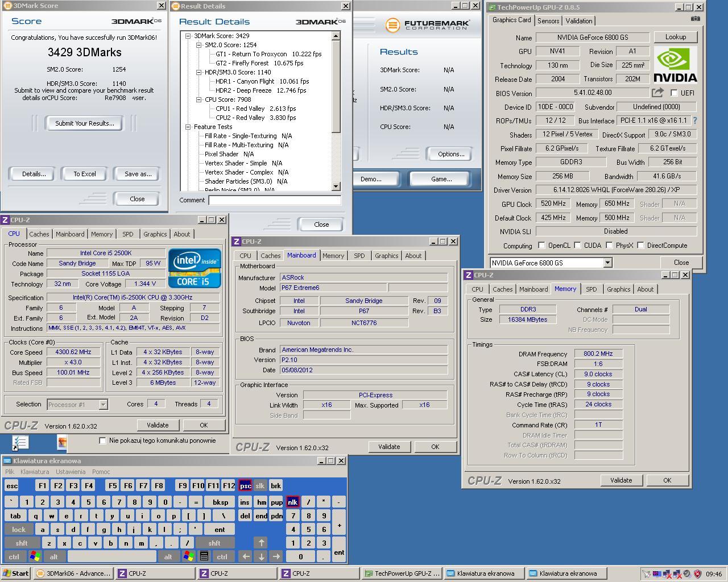Image resolution: width=728 pixels, height=582 pixels.
Task: Click the To Excel button
Action: pyautogui.click(x=85, y=174)
